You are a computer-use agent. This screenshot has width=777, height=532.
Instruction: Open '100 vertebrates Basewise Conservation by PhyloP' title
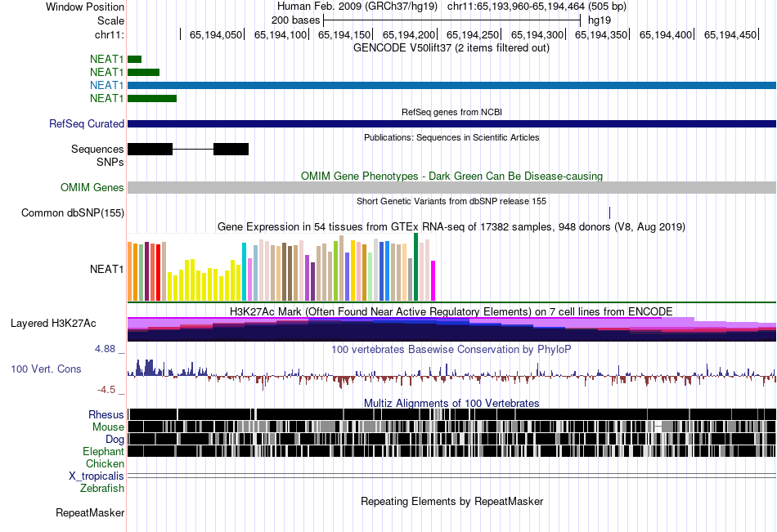click(x=451, y=349)
